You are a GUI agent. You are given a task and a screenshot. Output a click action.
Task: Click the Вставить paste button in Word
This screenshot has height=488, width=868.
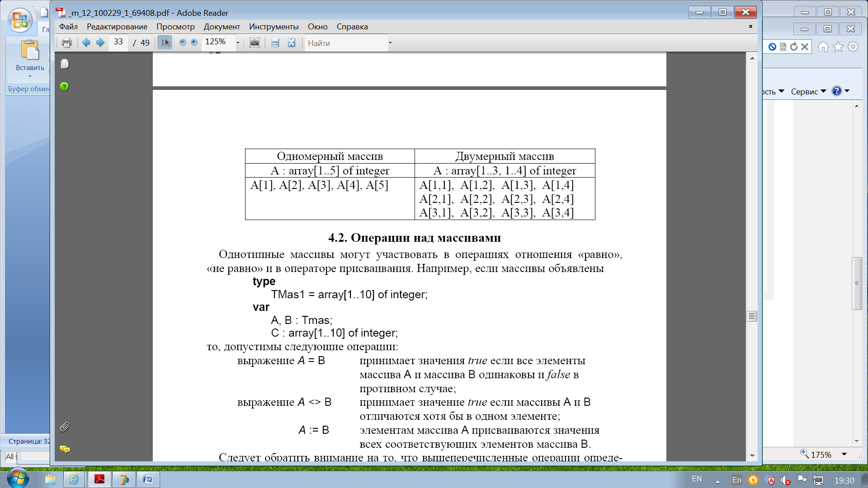(x=30, y=58)
